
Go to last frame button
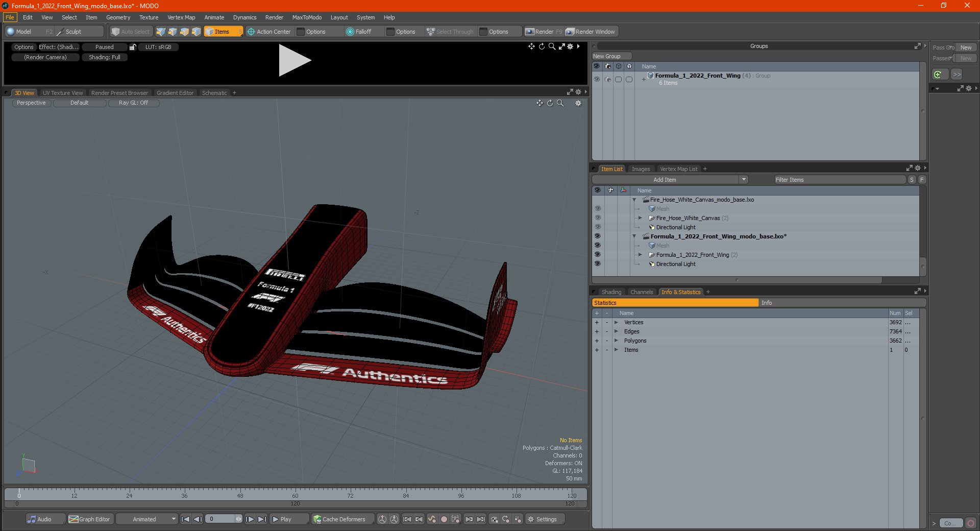click(x=262, y=519)
